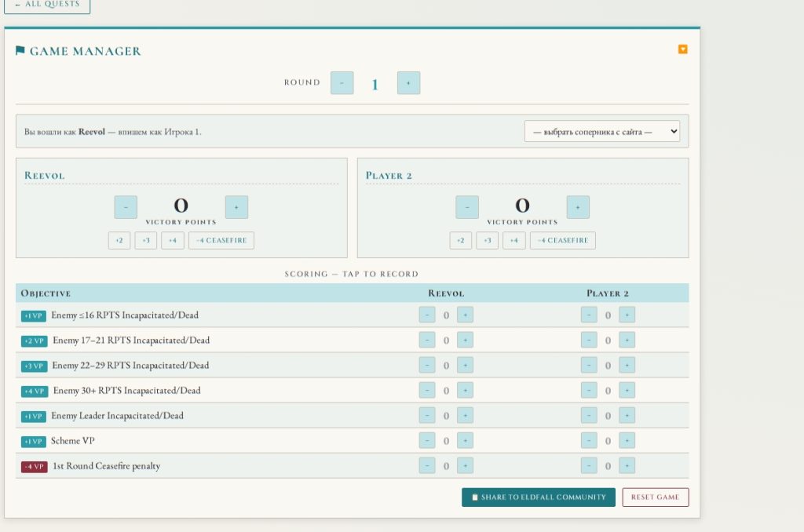The width and height of the screenshot is (804, 532).
Task: Minus Player 2 count for Ceasefire penalty row
Action: [589, 465]
